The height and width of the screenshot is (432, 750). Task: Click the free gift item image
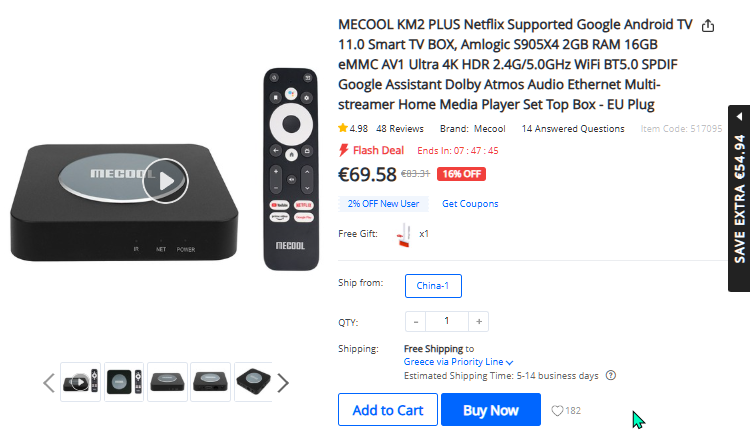[x=404, y=234]
